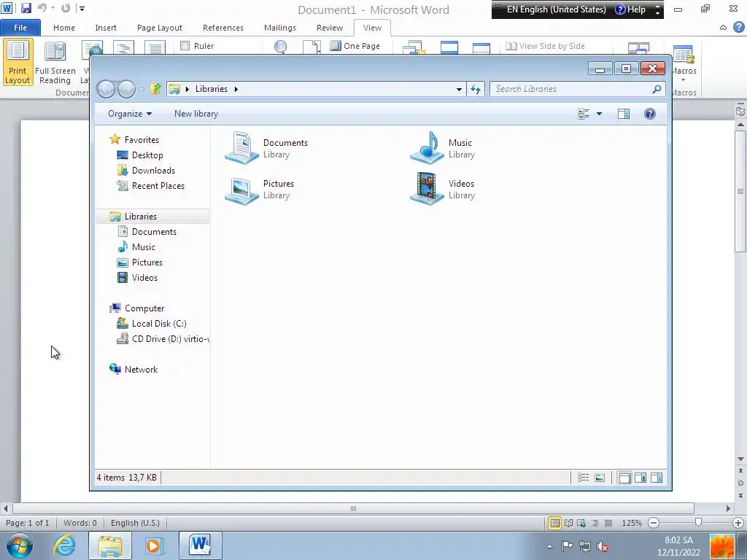Image resolution: width=747 pixels, height=560 pixels.
Task: Switch to the Insert ribbon tab
Action: coord(106,28)
